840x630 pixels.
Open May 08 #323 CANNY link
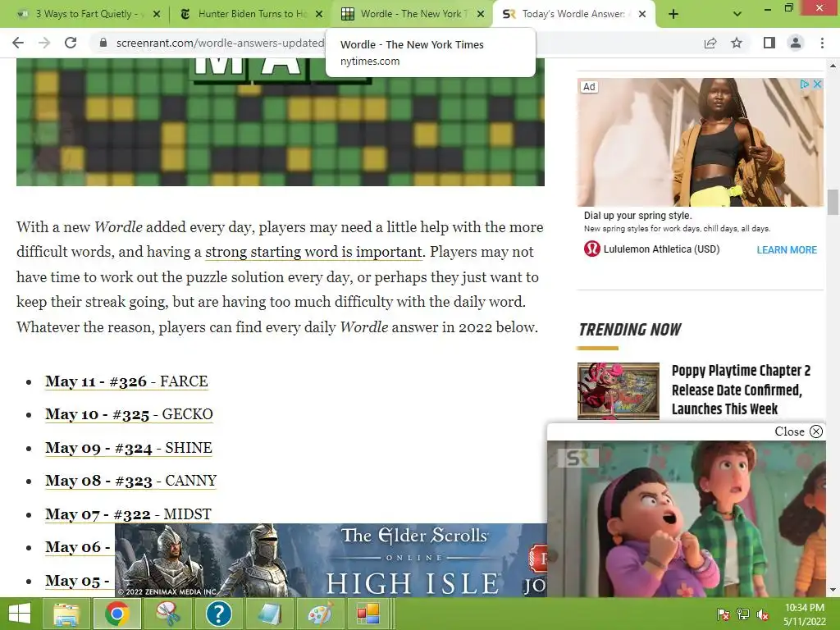tap(130, 481)
